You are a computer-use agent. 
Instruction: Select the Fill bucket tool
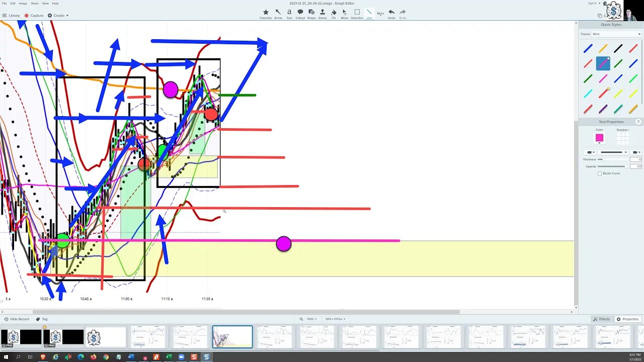pyautogui.click(x=334, y=14)
